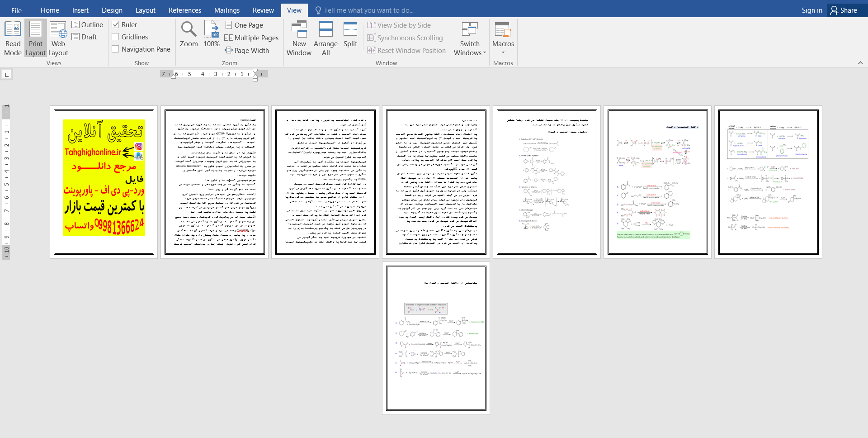Open the Macros button
The image size is (868, 438).
503,38
